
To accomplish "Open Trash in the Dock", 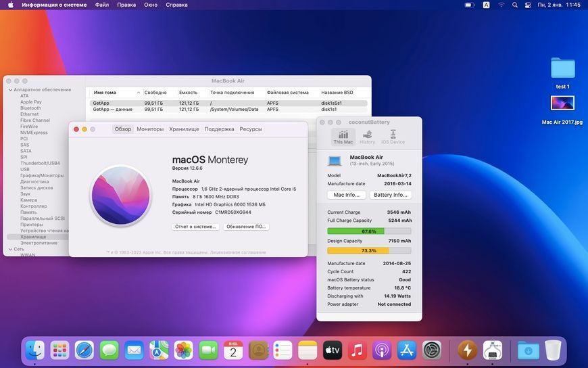I will click(553, 350).
